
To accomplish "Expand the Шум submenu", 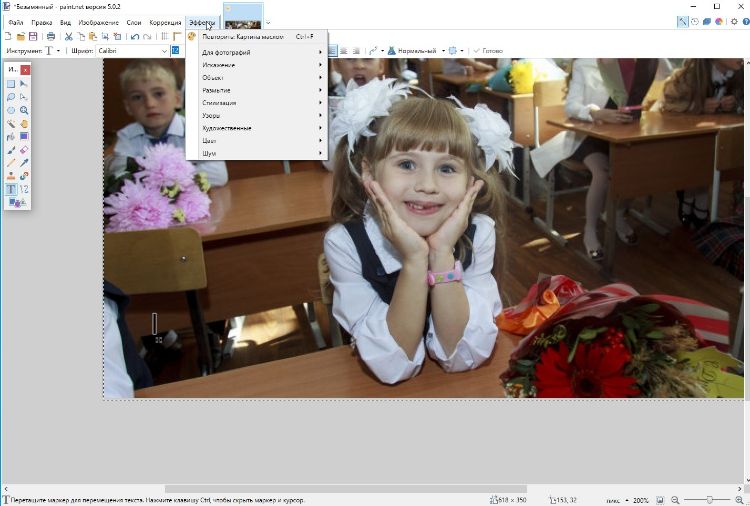I will [x=262, y=154].
